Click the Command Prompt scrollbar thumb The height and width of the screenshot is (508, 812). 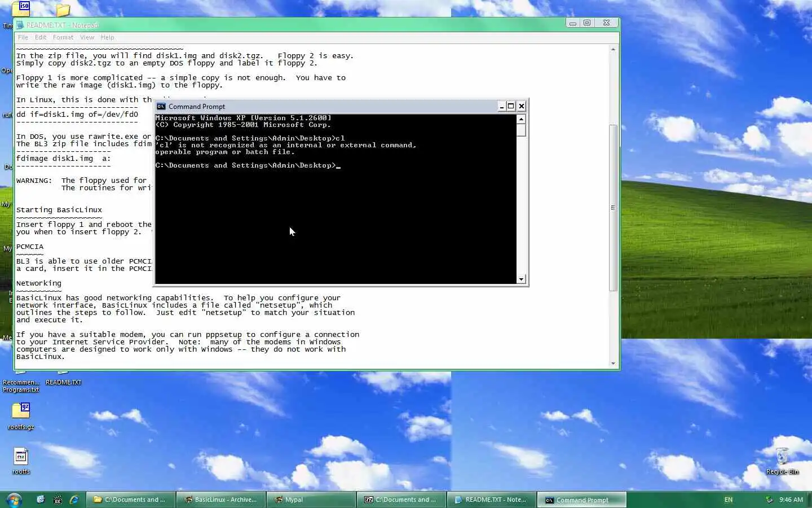pos(521,130)
